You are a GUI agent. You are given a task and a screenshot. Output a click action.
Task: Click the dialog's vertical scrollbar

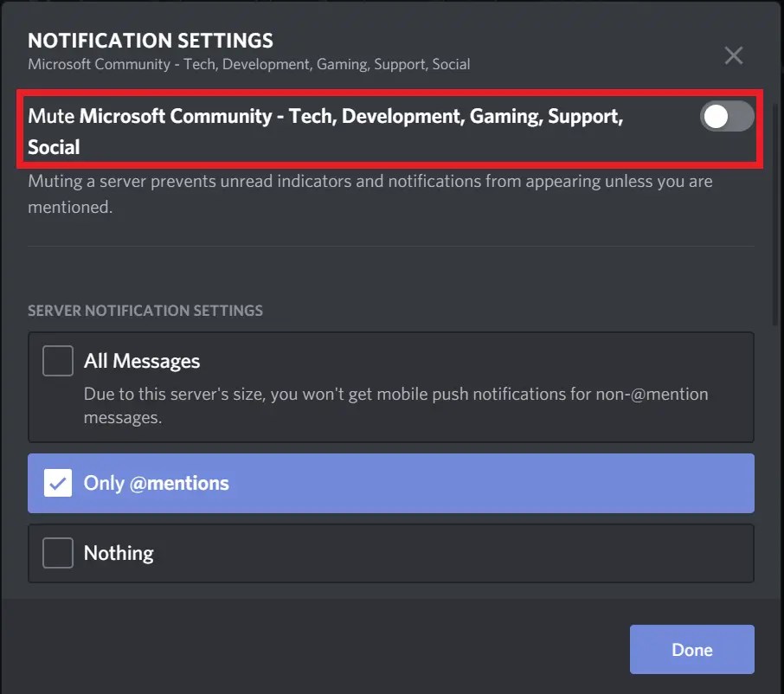click(776, 215)
